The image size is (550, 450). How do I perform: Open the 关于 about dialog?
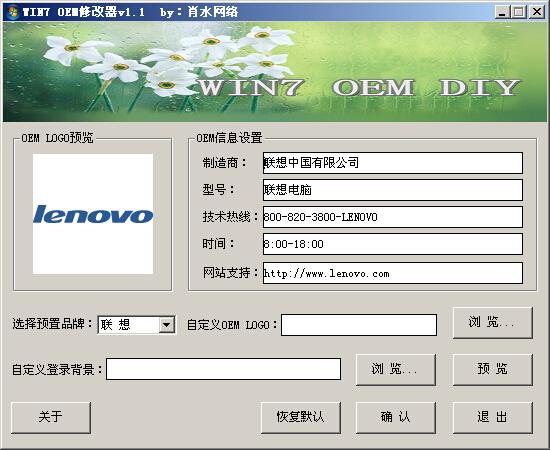[x=51, y=418]
